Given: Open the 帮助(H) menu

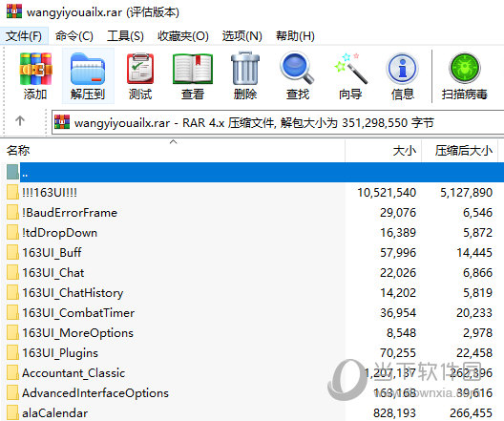Looking at the screenshot, I should (x=295, y=35).
